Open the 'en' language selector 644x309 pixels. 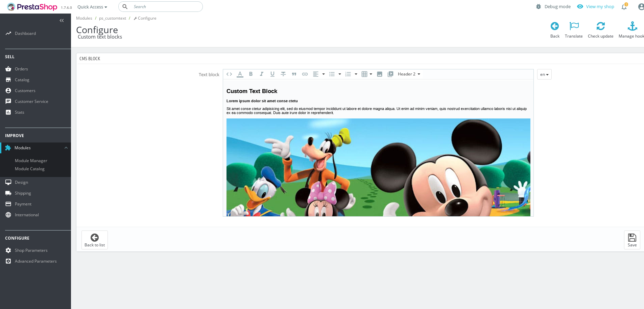click(544, 74)
